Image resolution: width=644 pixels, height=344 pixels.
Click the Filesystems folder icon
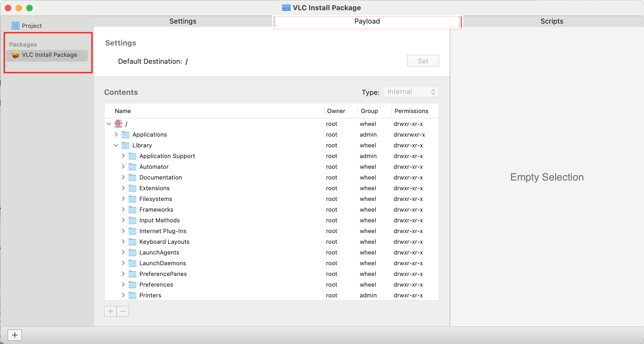click(x=132, y=199)
